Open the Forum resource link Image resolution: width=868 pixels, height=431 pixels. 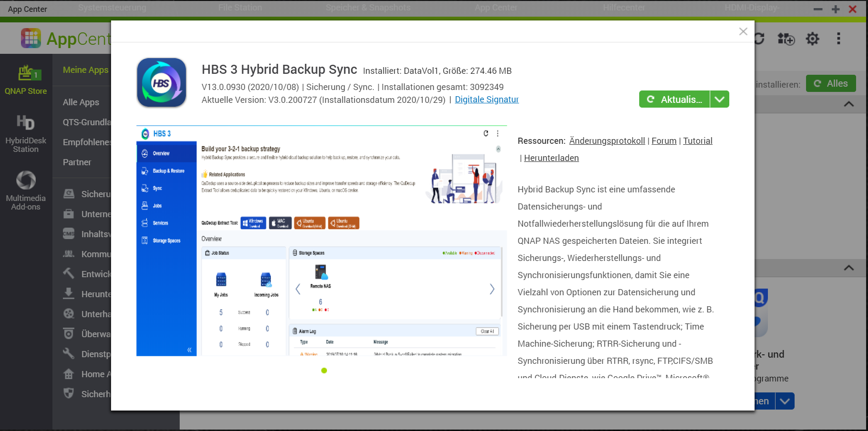coord(664,141)
